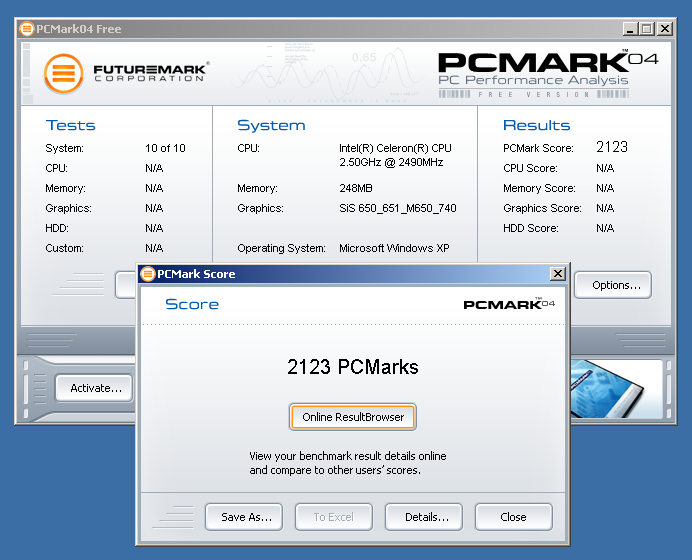Close the PCMark04 Free main window
The width and height of the screenshot is (692, 560).
pos(665,29)
